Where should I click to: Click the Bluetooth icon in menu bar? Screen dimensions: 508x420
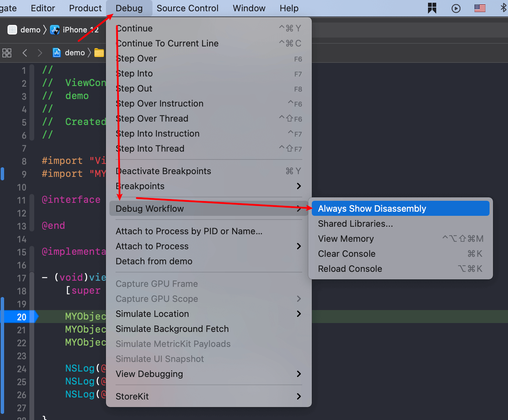click(x=503, y=8)
